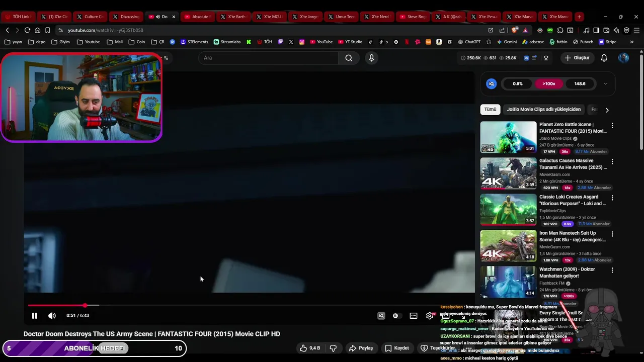The height and width of the screenshot is (362, 644).
Task: Expand the yayın bookmark folder
Action: pos(13,42)
